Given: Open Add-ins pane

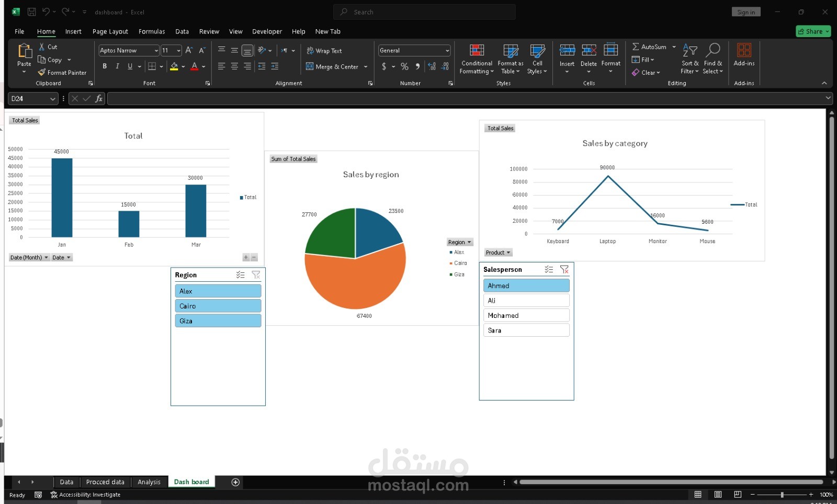Looking at the screenshot, I should [744, 55].
